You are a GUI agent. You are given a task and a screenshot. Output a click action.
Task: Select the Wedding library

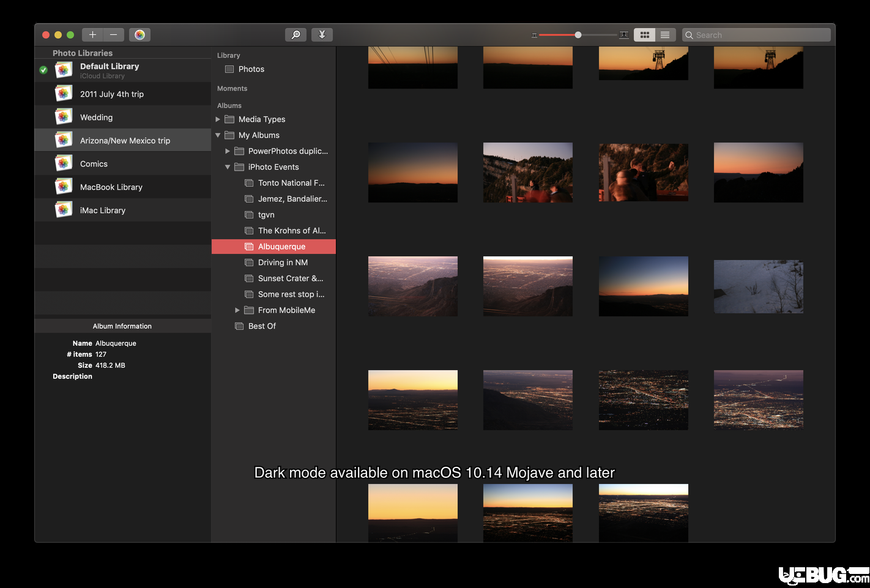(x=123, y=117)
